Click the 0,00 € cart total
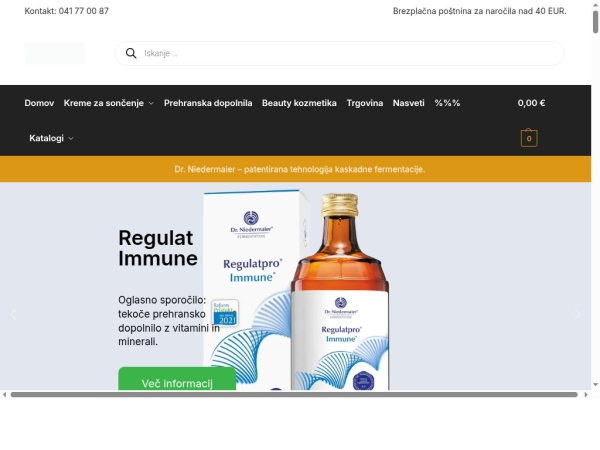The width and height of the screenshot is (600, 450). pyautogui.click(x=531, y=103)
